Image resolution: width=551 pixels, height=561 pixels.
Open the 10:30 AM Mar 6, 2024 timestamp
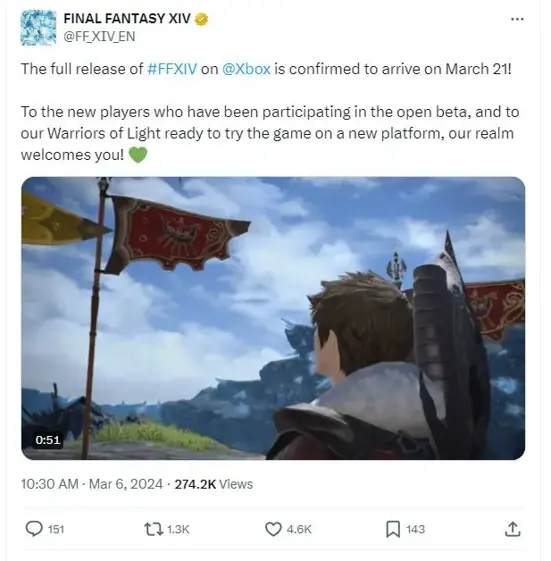(x=92, y=484)
